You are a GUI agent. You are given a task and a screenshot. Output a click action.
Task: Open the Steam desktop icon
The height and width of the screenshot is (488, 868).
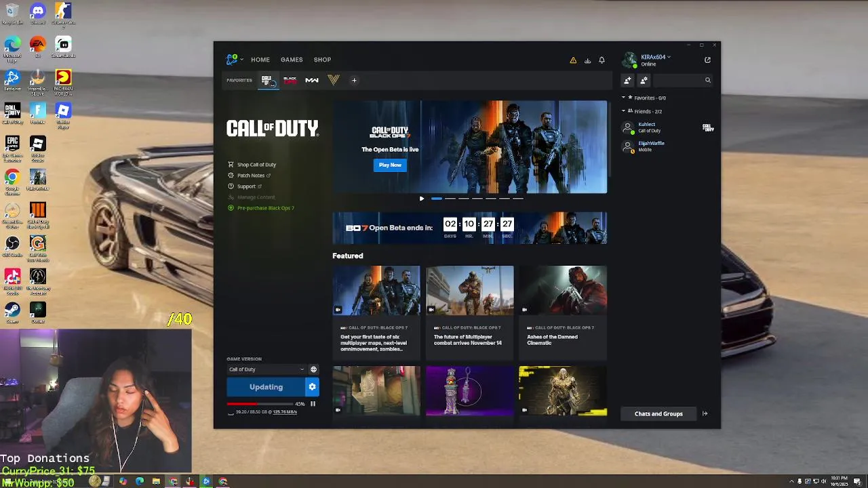pyautogui.click(x=12, y=312)
